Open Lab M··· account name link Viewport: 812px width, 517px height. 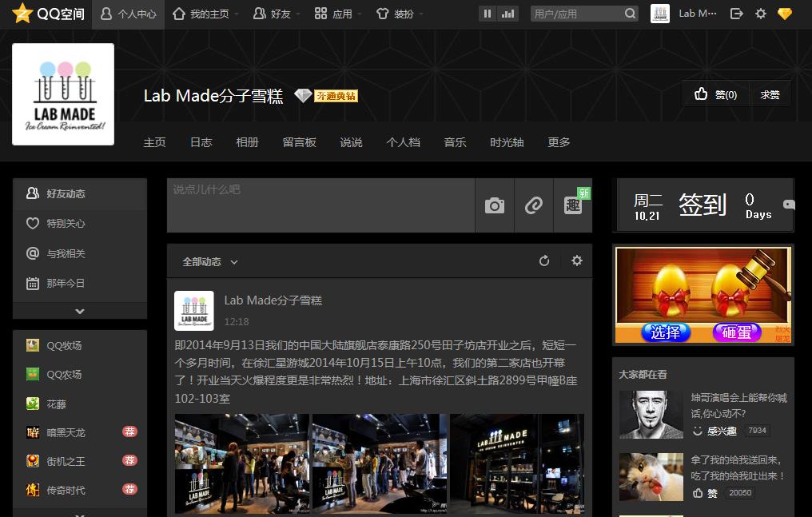coord(697,14)
